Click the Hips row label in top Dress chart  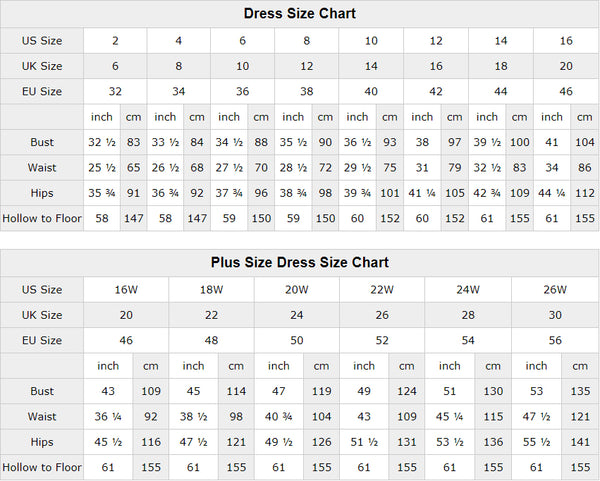(x=42, y=193)
